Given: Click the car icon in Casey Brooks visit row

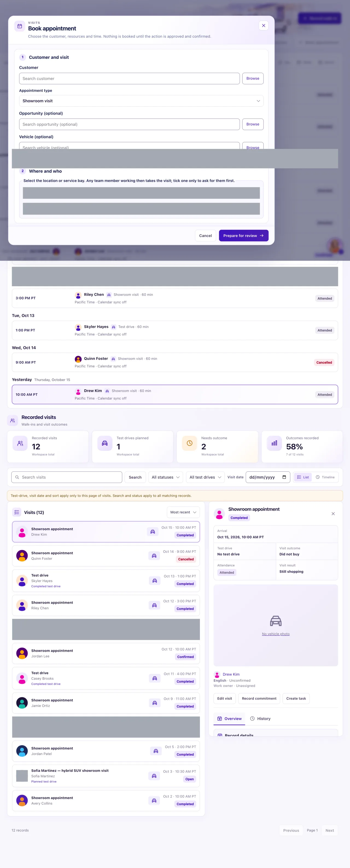Looking at the screenshot, I should tap(154, 678).
